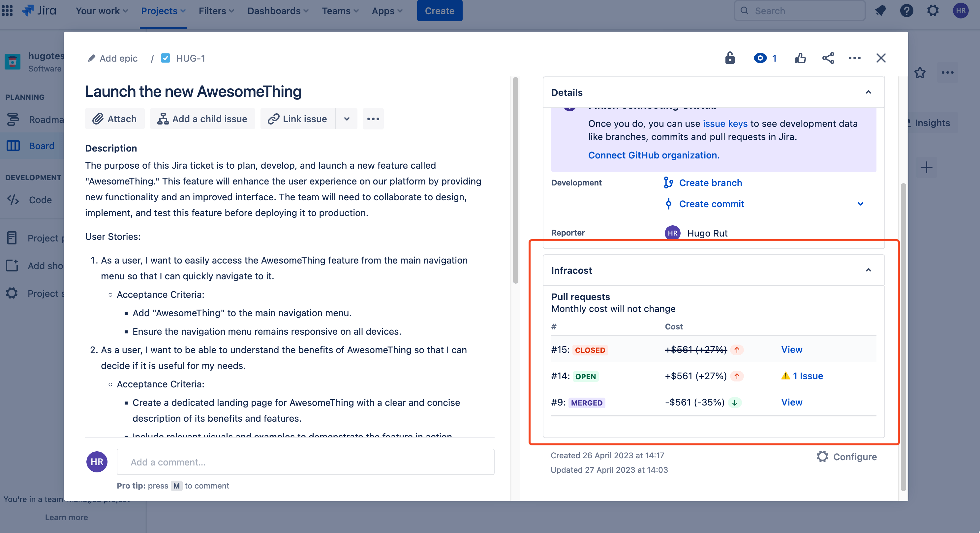Click the Connect GitHub organization link
Screen dimensions: 980x533
click(x=654, y=155)
